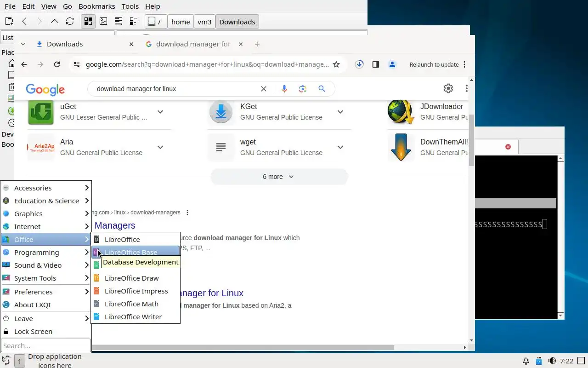Open Chrome downloads icon

click(x=359, y=64)
